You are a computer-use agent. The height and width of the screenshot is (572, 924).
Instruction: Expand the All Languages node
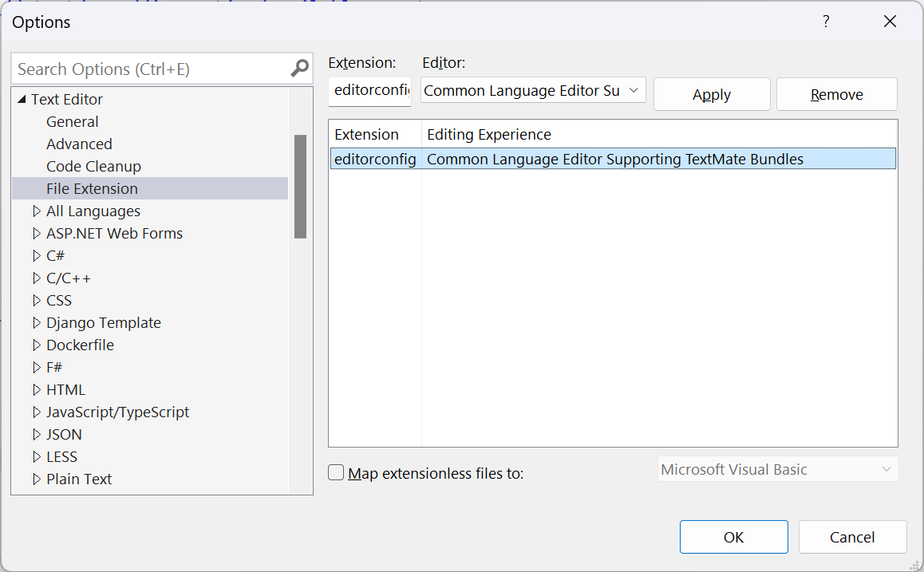(37, 211)
